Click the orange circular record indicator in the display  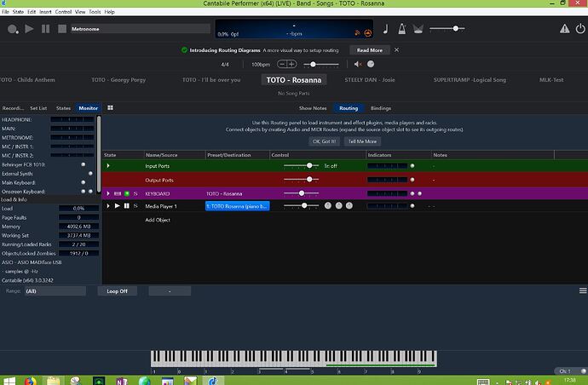[x=368, y=33]
